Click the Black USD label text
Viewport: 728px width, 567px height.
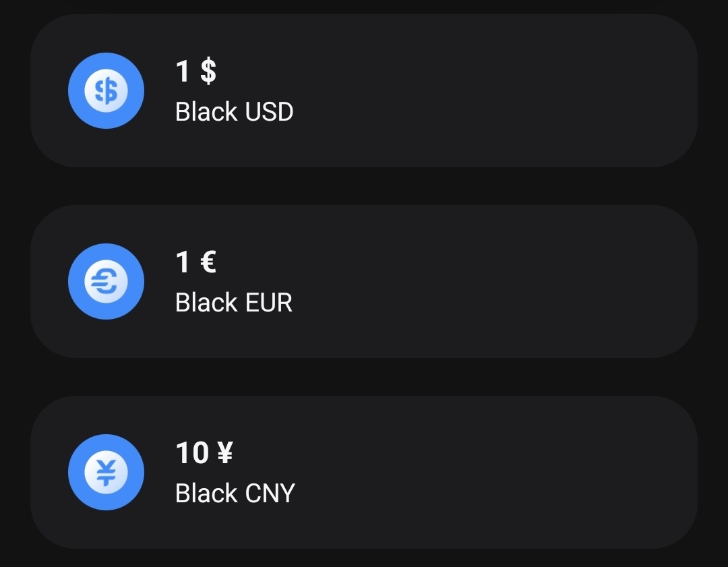coord(233,111)
